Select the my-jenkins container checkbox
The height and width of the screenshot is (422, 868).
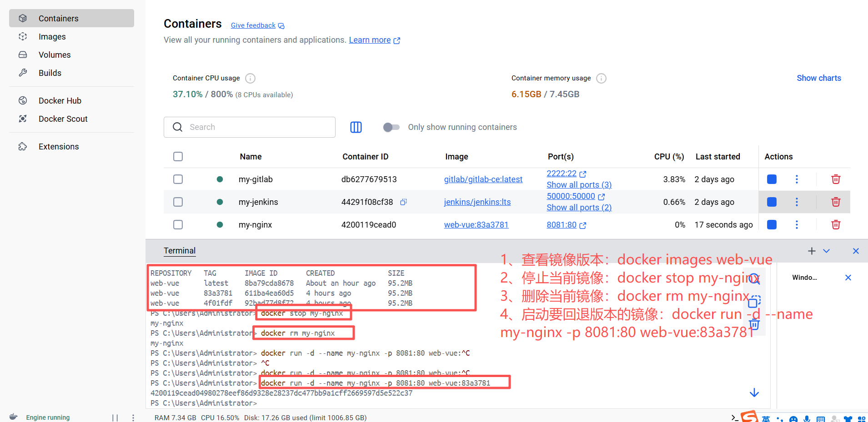point(178,202)
